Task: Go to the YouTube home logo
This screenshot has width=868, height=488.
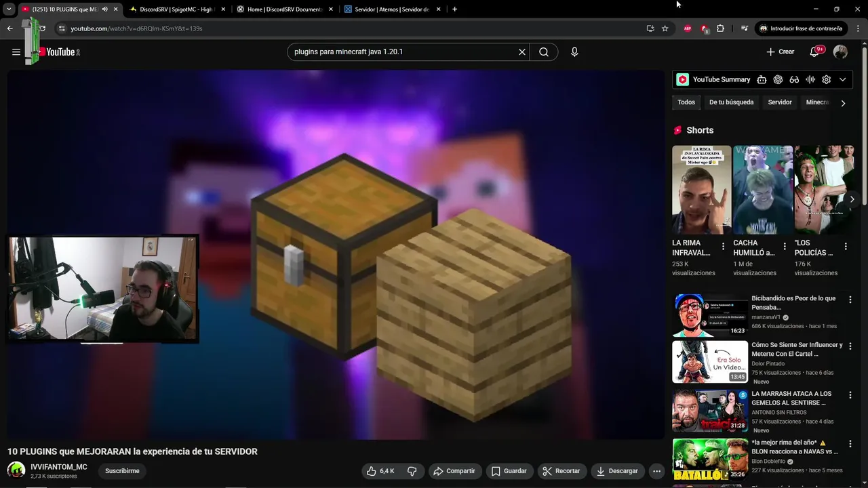Action: pos(58,52)
